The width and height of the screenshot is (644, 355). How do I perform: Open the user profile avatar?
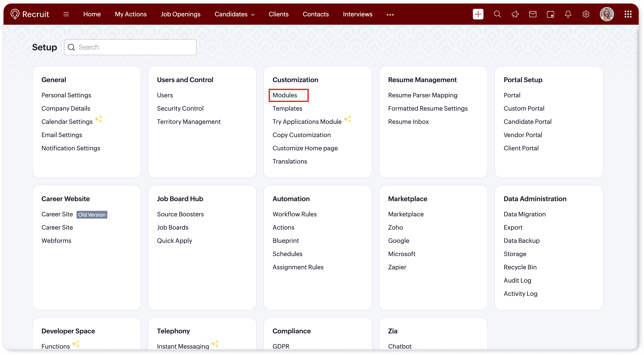(607, 14)
